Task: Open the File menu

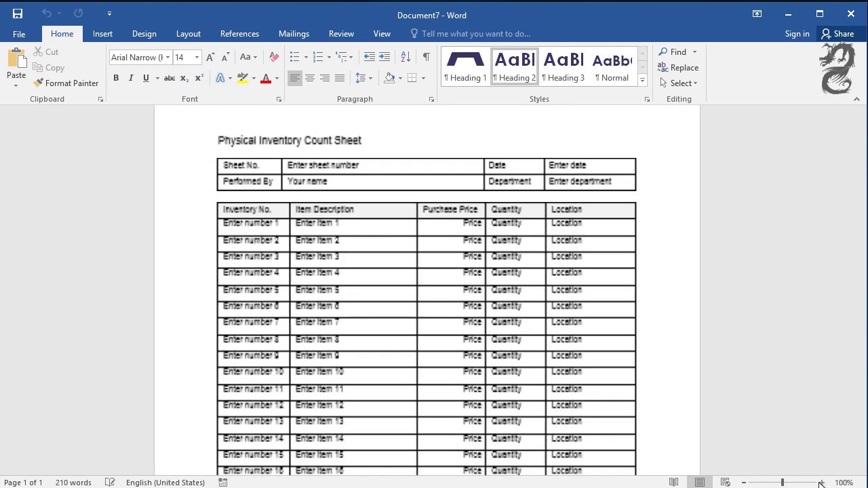Action: click(x=19, y=34)
